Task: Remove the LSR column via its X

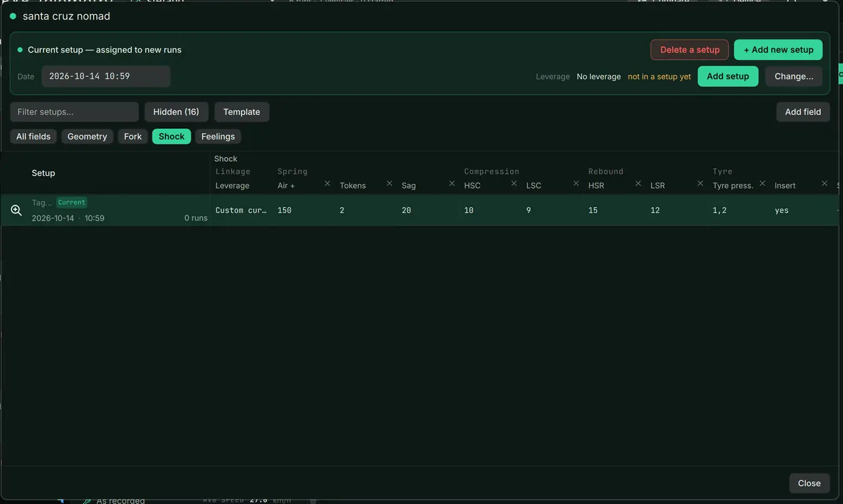Action: click(701, 184)
